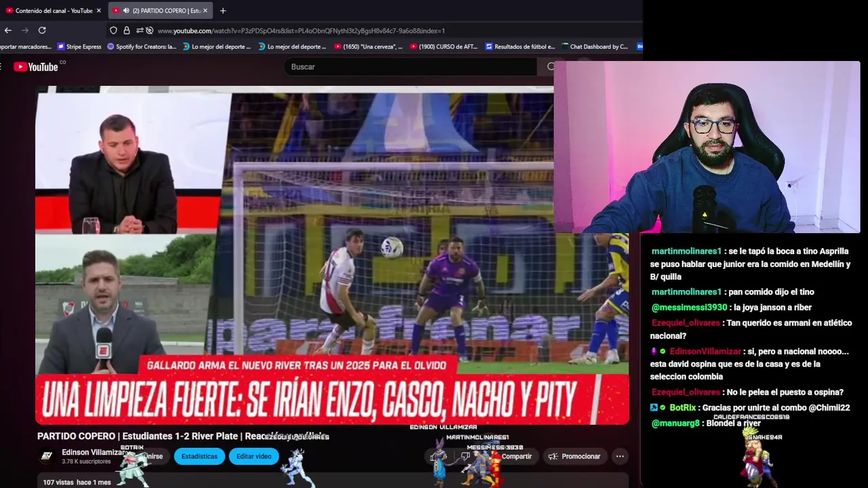Click the 'Compartir' share button
The image size is (868, 488).
517,456
